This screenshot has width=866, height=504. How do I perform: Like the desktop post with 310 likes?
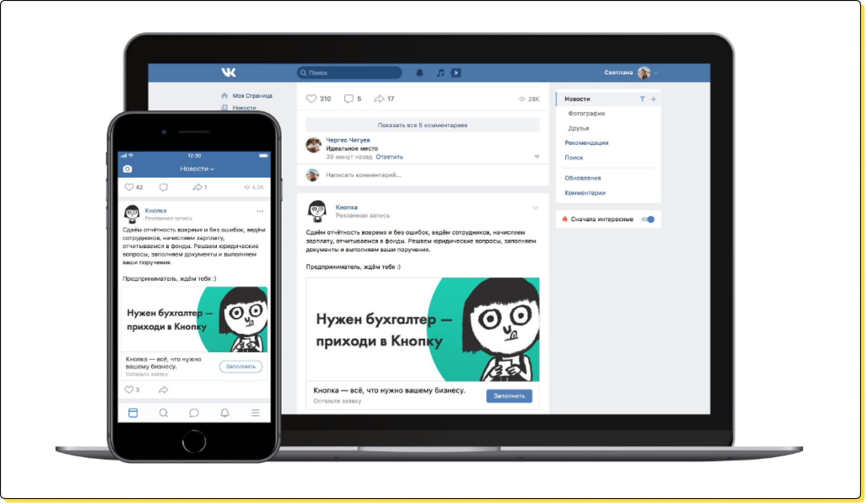tap(311, 99)
